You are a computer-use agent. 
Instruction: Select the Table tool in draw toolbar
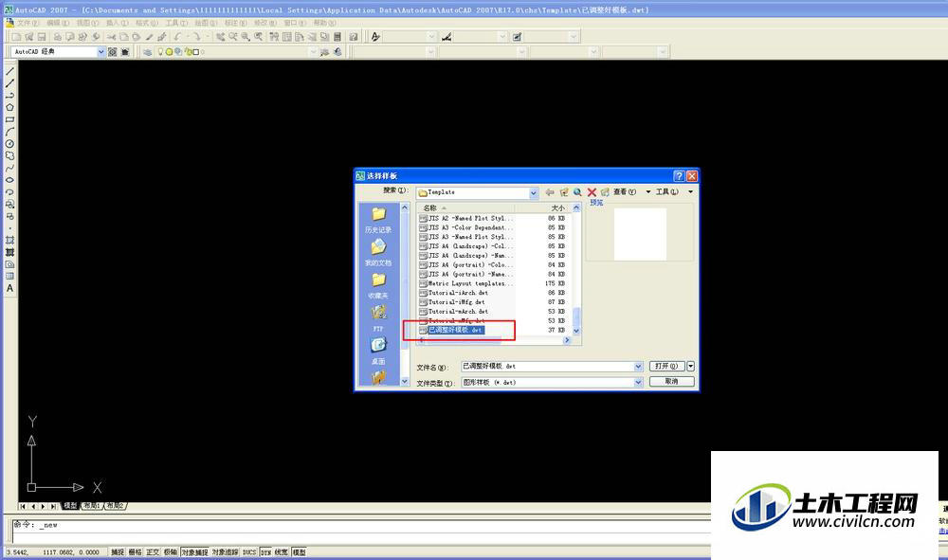click(9, 276)
